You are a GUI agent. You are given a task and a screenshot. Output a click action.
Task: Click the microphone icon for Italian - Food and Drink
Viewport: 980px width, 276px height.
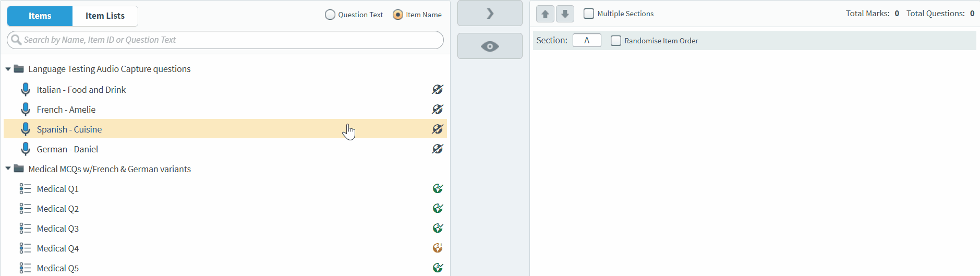pyautogui.click(x=25, y=90)
